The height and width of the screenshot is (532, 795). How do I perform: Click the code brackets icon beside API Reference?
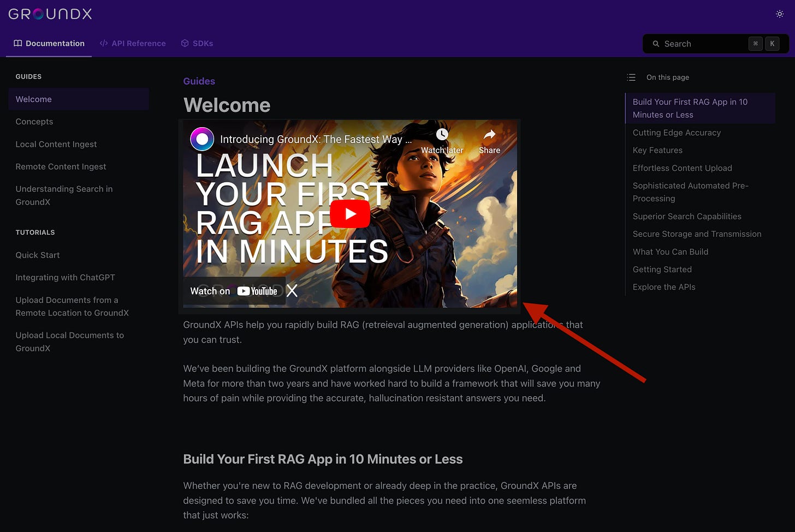pyautogui.click(x=104, y=43)
